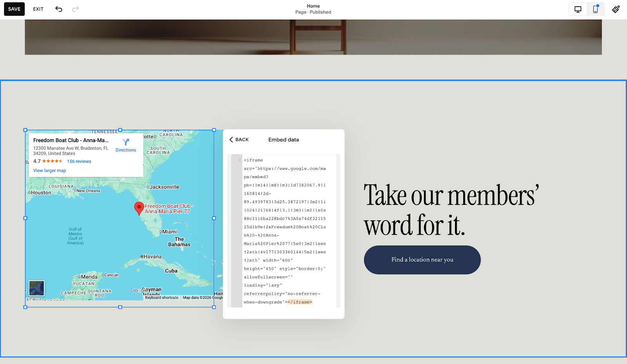Open the 156 reviews link
627x364 pixels.
(x=79, y=161)
